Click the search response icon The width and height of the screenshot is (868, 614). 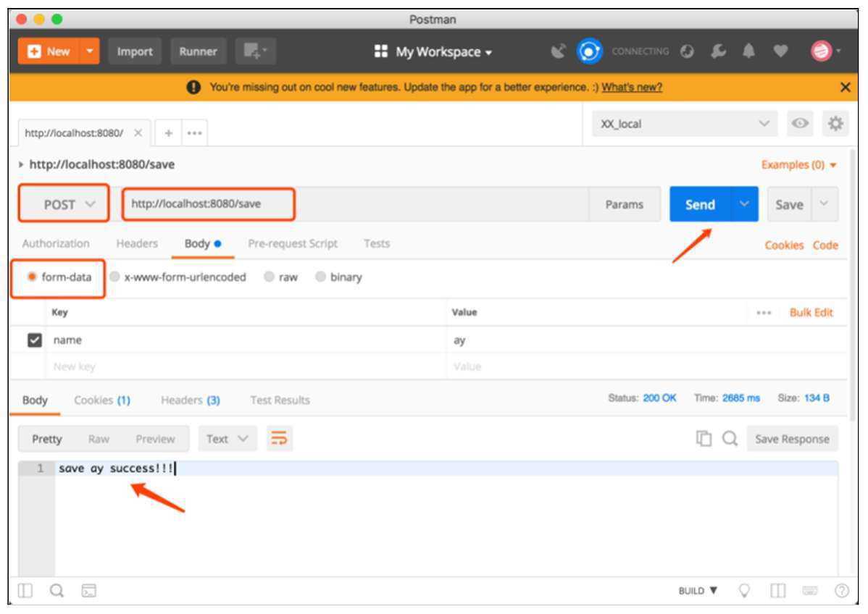(730, 439)
